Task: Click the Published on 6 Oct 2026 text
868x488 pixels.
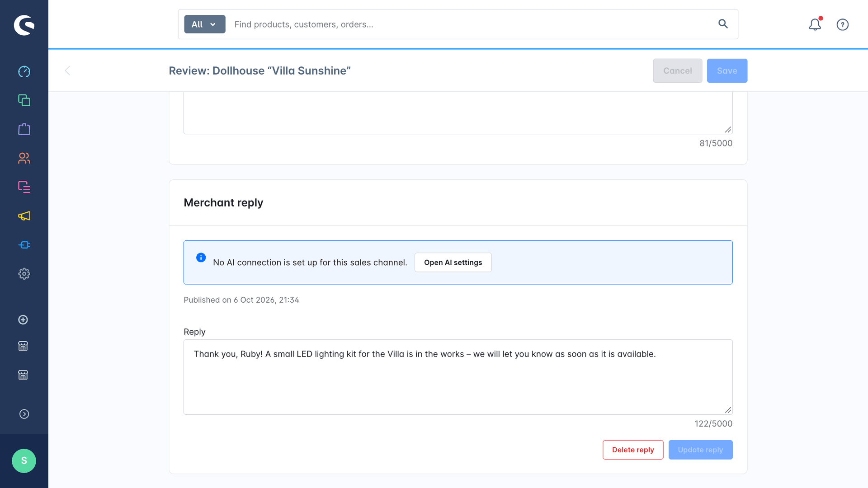Action: tap(241, 300)
